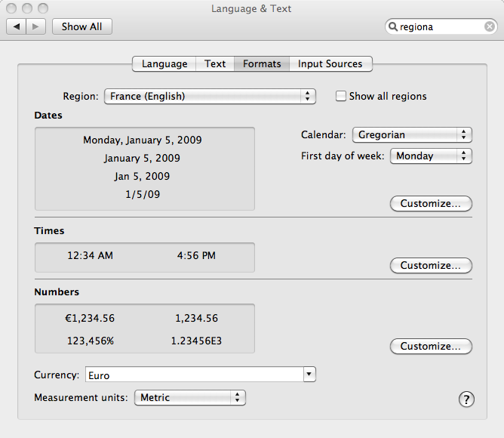The width and height of the screenshot is (504, 438).
Task: Open help with the question mark button
Action: pos(466,399)
